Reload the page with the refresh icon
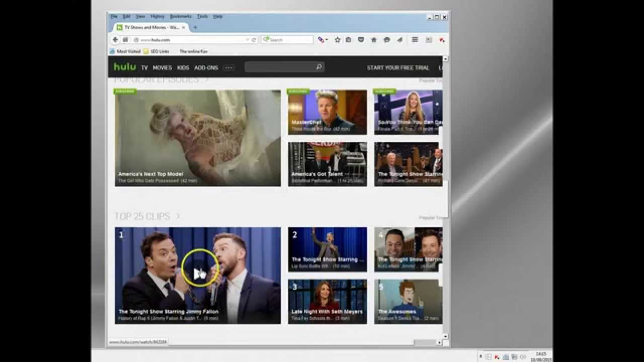 254,40
